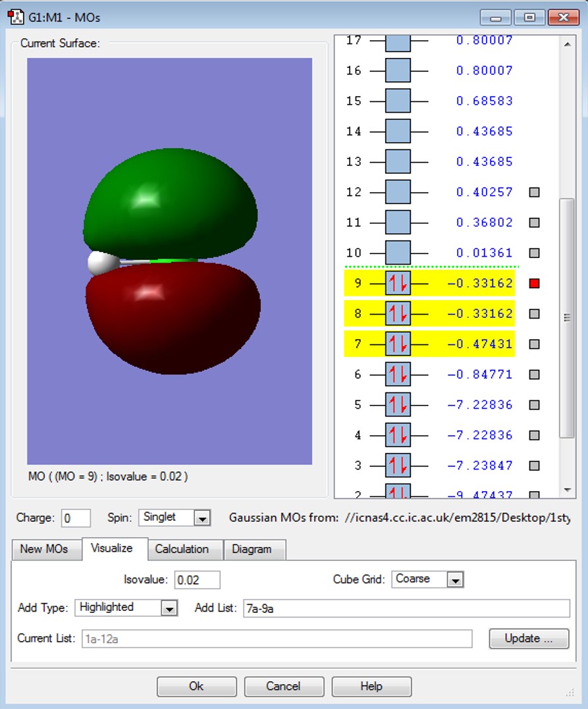
Task: Toggle surface marker for orbital 3
Action: (534, 465)
